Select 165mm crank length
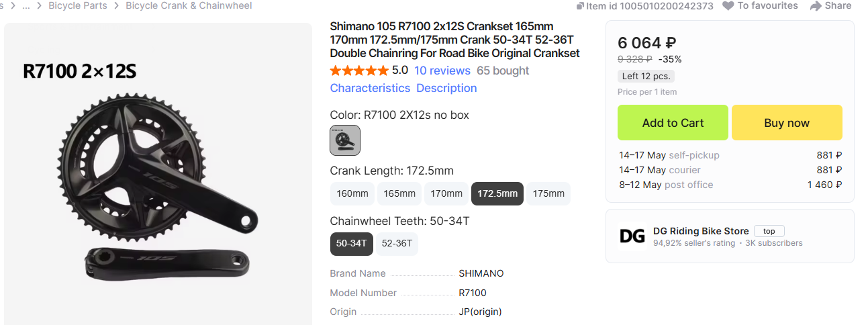The image size is (868, 325). tap(399, 193)
